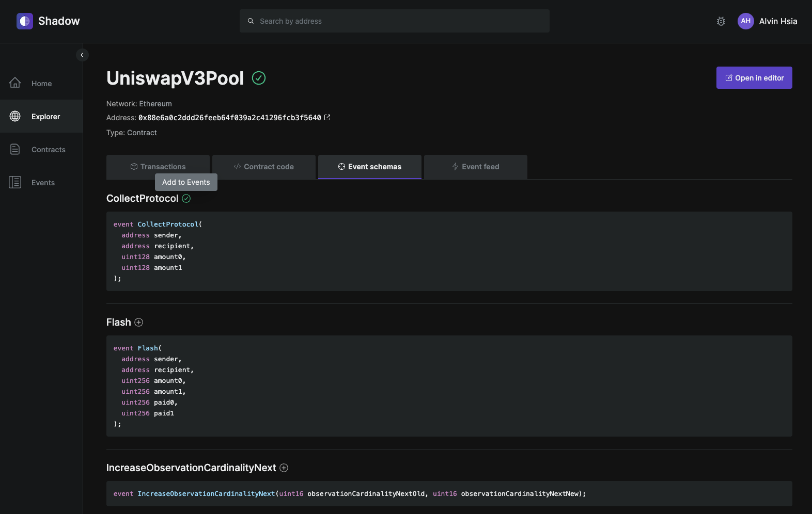Switch to the Transactions tab
812x514 pixels.
point(158,167)
